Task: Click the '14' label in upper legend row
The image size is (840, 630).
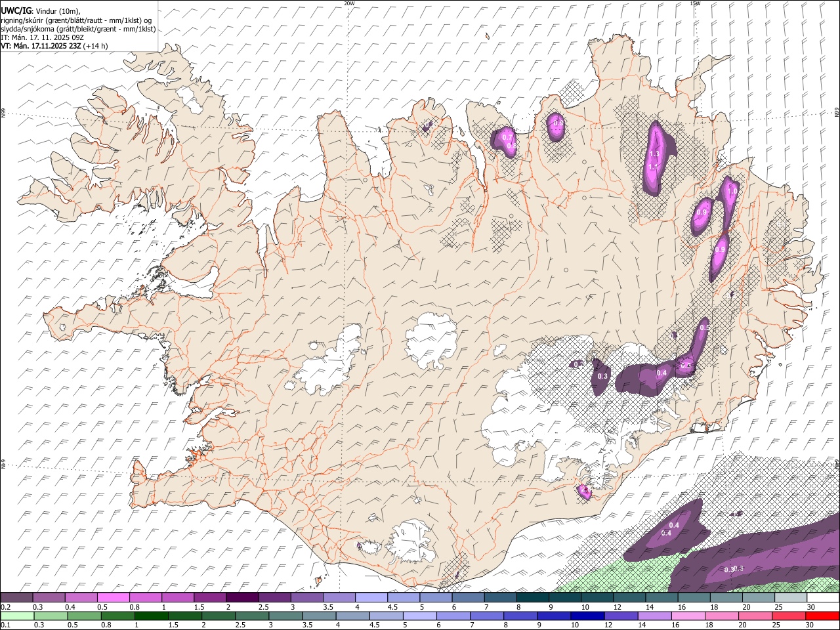Action: pos(650,607)
